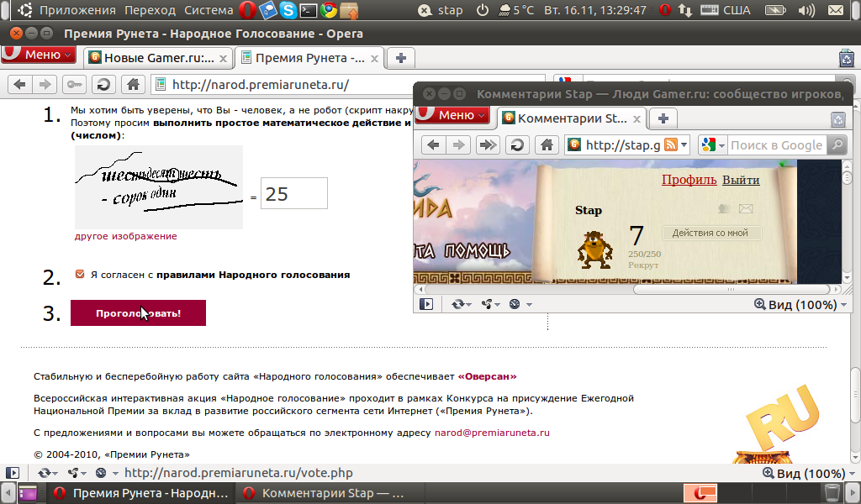Open the Приложения menu
Image resolution: width=861 pixels, height=504 pixels.
pyautogui.click(x=77, y=10)
